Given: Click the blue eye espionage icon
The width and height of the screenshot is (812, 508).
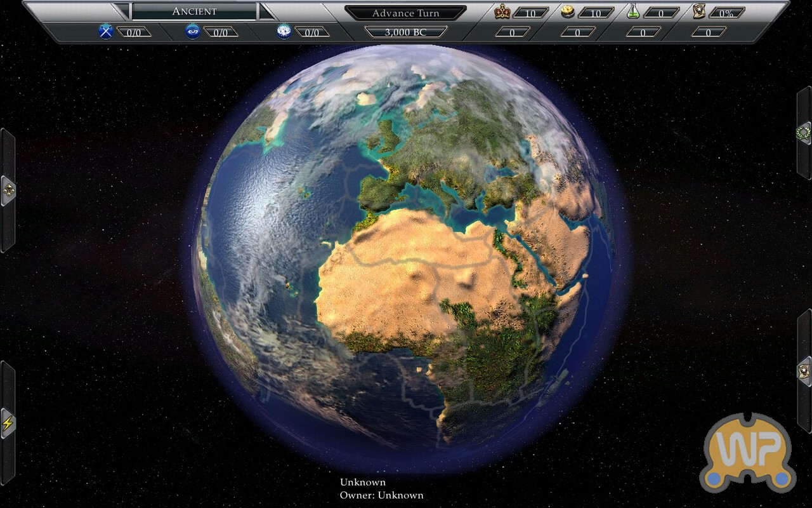Looking at the screenshot, I should [193, 31].
